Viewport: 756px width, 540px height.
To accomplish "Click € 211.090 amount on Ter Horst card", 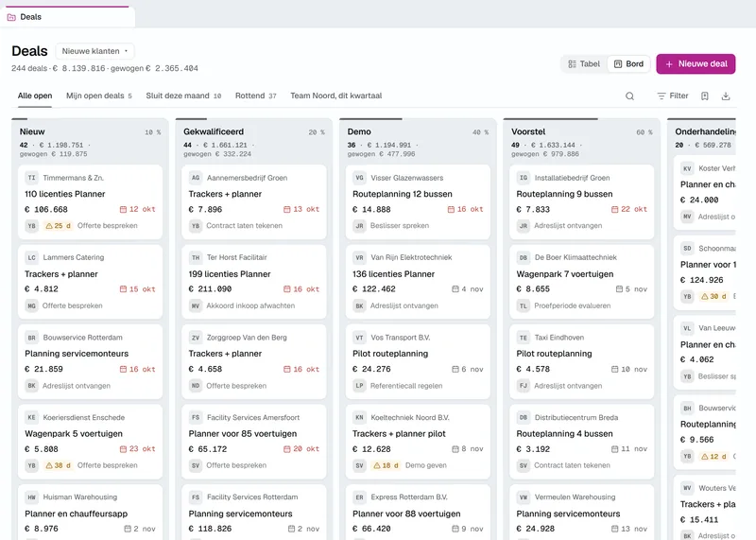I will [x=210, y=289].
